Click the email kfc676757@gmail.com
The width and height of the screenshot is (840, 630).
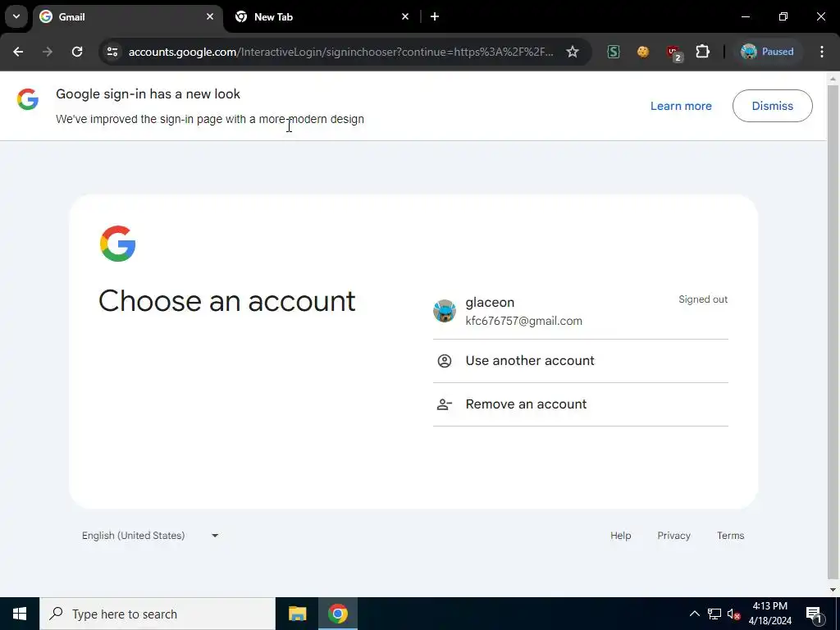(524, 321)
